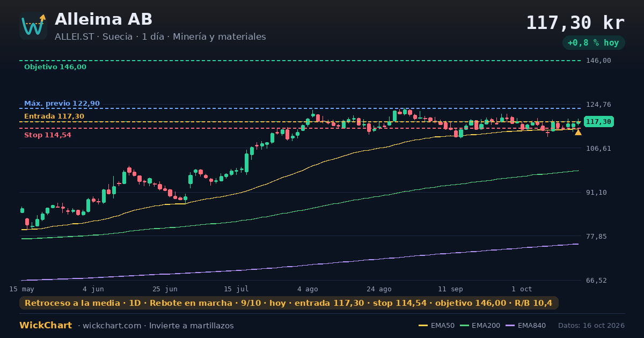The height and width of the screenshot is (338, 644).
Task: Click the "1 oct" date axis label
Action: tap(522, 289)
